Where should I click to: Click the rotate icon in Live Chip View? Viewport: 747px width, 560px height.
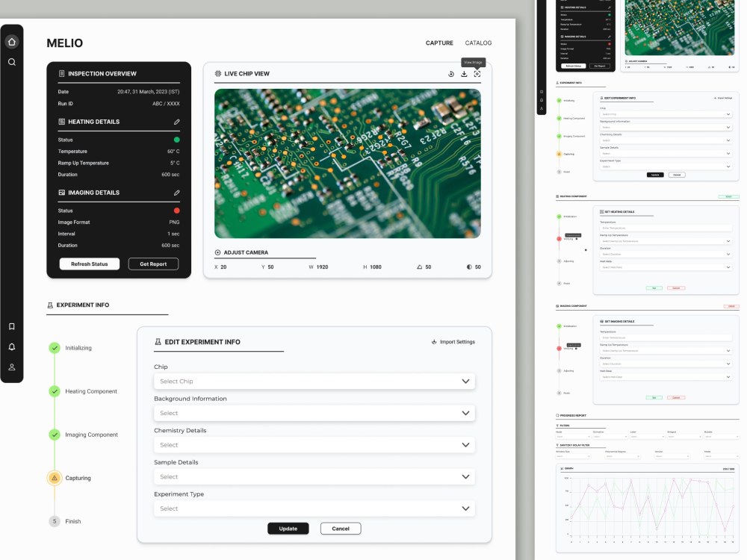[x=451, y=74]
